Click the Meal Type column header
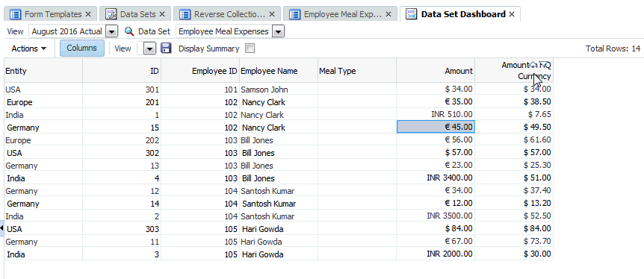Viewport: 644px width, 279px height. click(x=357, y=71)
